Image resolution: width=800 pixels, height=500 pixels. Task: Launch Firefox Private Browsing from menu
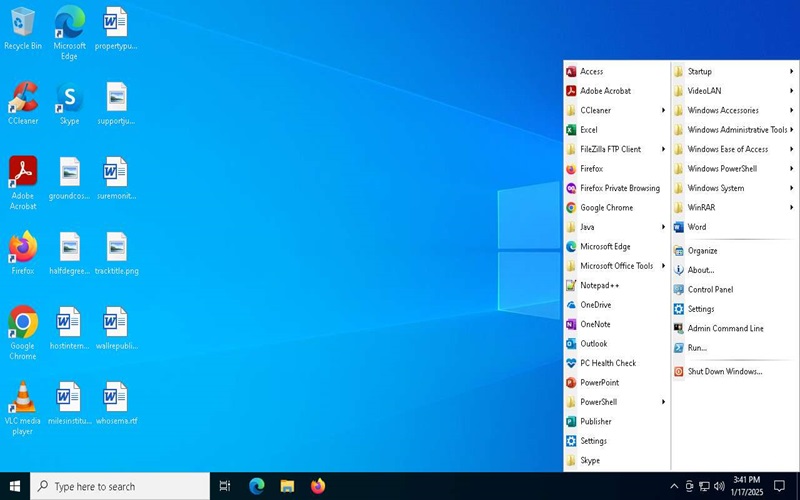coord(616,188)
